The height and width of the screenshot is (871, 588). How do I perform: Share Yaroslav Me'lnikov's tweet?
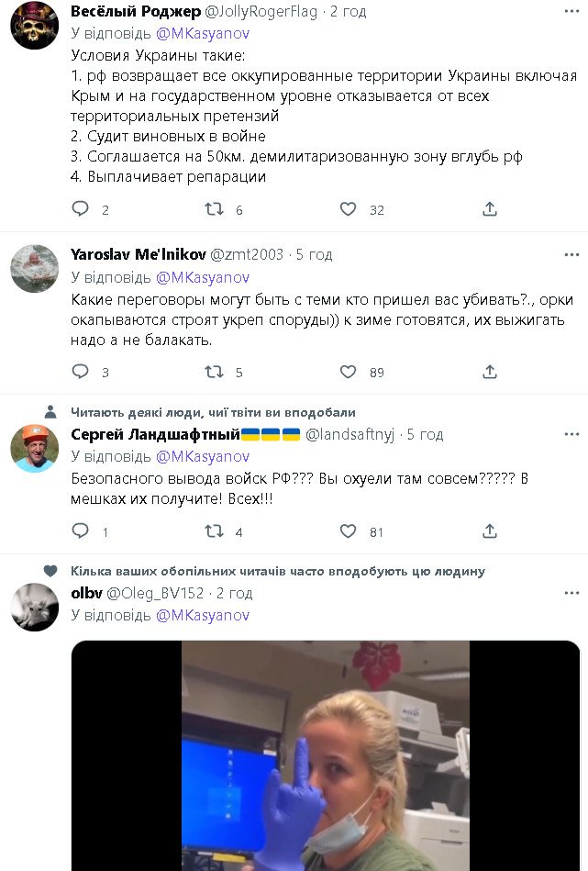click(489, 371)
